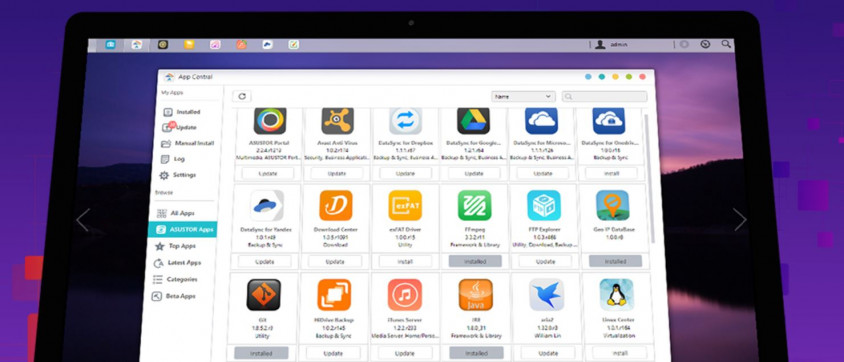Open the DataSync for Microsoft OneDrive icon

(x=541, y=120)
